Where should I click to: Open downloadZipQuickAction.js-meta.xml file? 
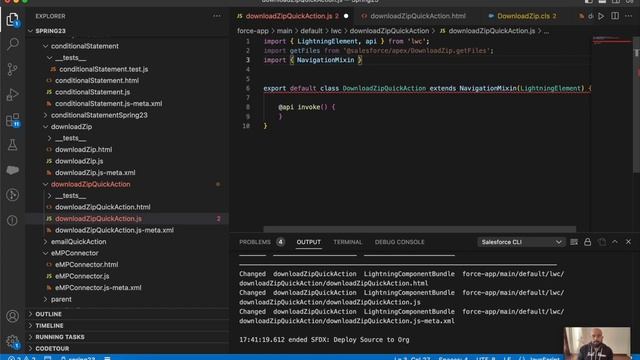coord(114,230)
